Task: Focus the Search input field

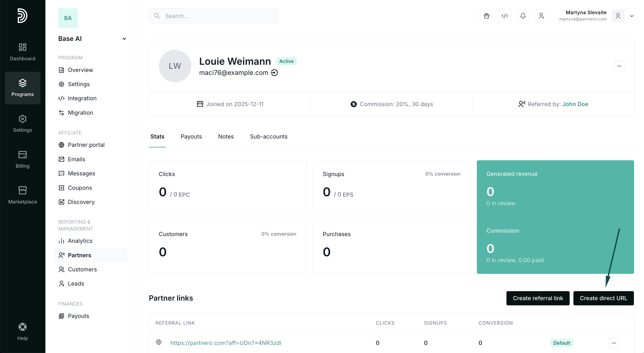Action: 218,16
